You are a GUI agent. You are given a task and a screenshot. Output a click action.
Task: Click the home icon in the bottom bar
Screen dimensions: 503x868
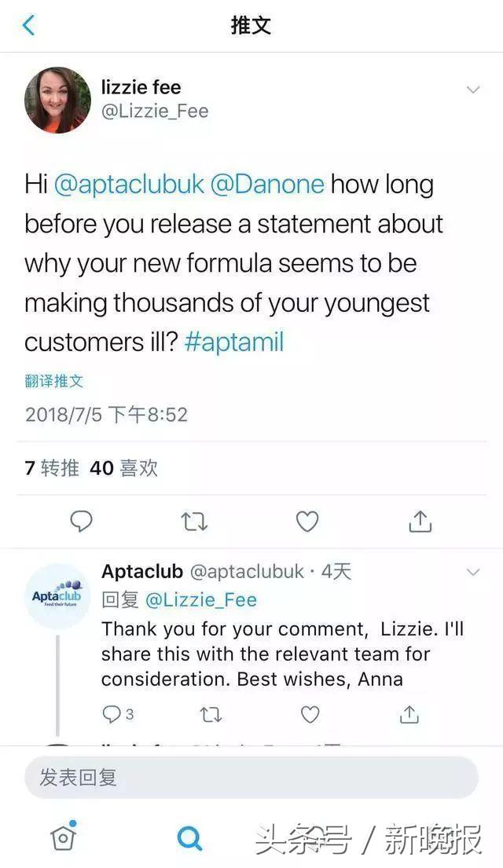[x=63, y=839]
